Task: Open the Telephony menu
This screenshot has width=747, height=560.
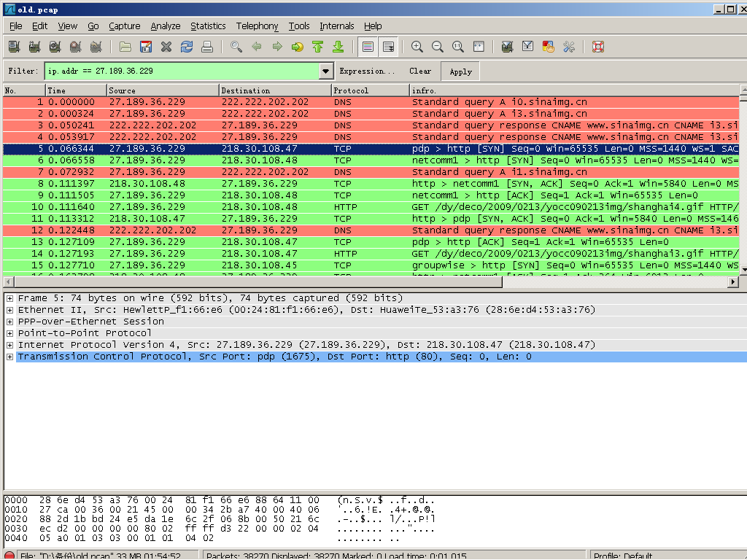Action: click(x=257, y=26)
